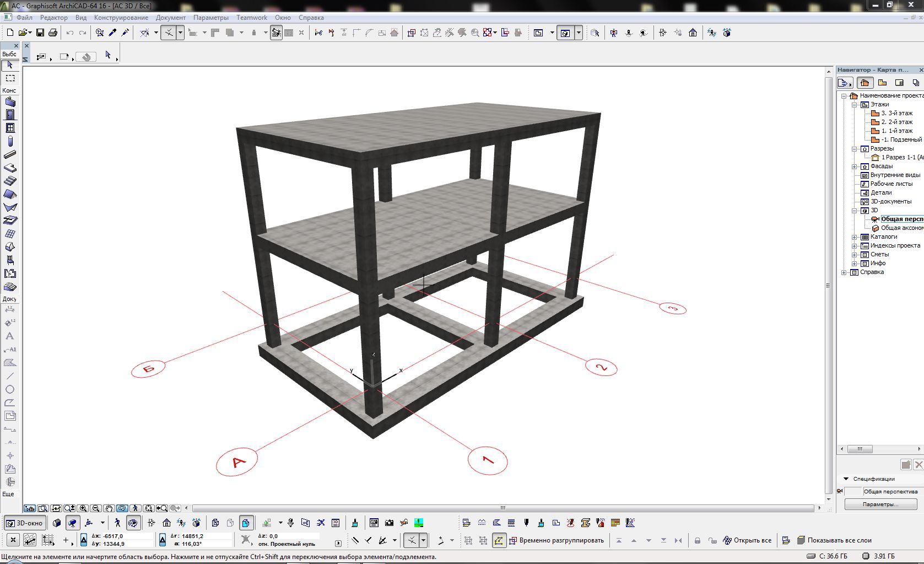
Task: Click the Print icon in the toolbar
Action: click(53, 33)
